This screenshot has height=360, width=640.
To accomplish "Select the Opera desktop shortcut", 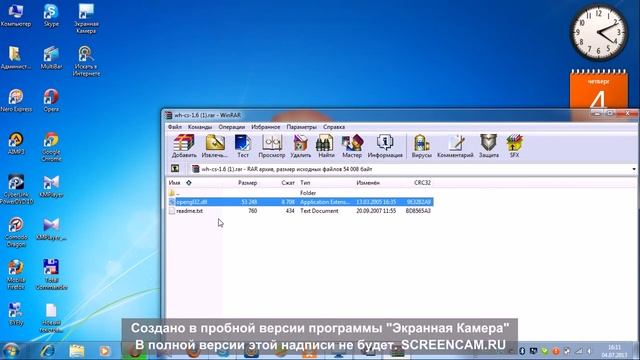I will point(51,100).
